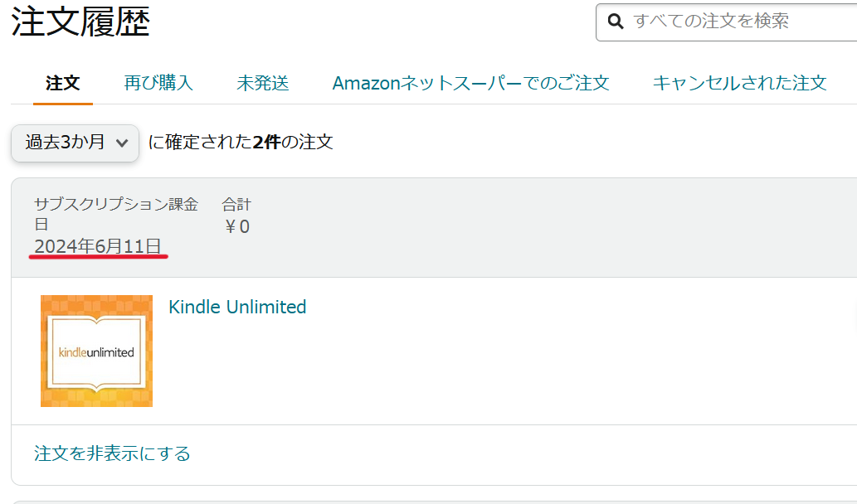Switch to the 再び購入 tab
This screenshot has width=857, height=504.
click(158, 83)
